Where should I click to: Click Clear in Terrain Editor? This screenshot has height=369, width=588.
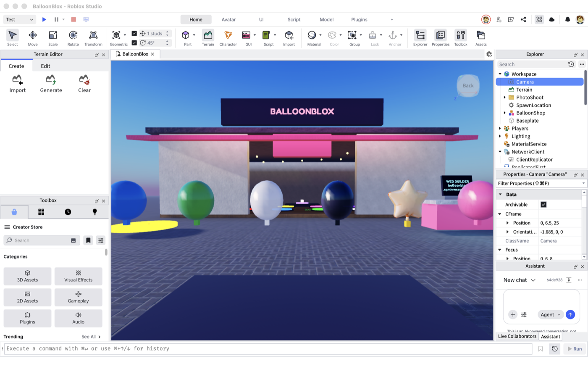84,84
